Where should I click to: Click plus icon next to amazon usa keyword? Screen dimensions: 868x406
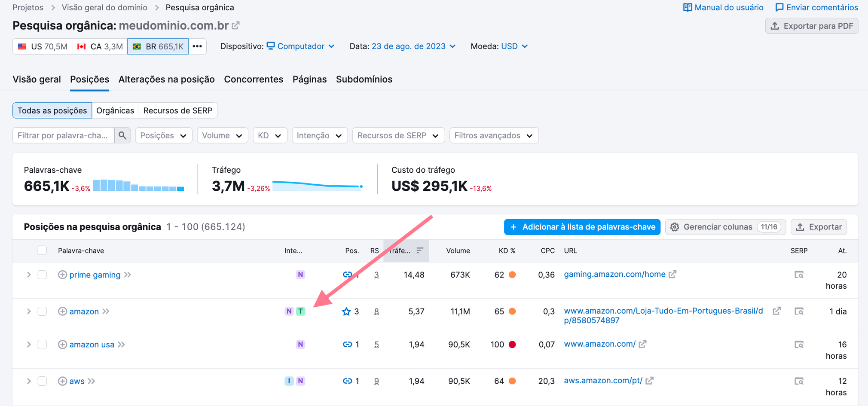(62, 344)
